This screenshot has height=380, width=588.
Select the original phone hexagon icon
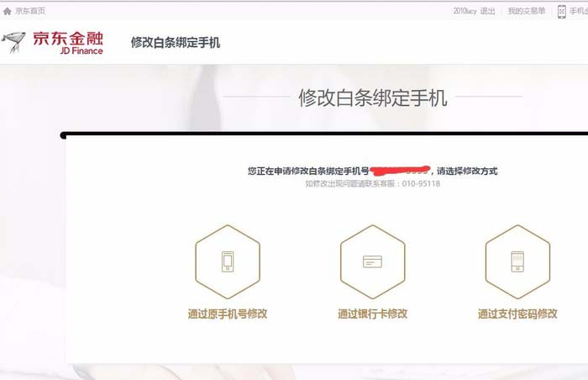tap(228, 261)
